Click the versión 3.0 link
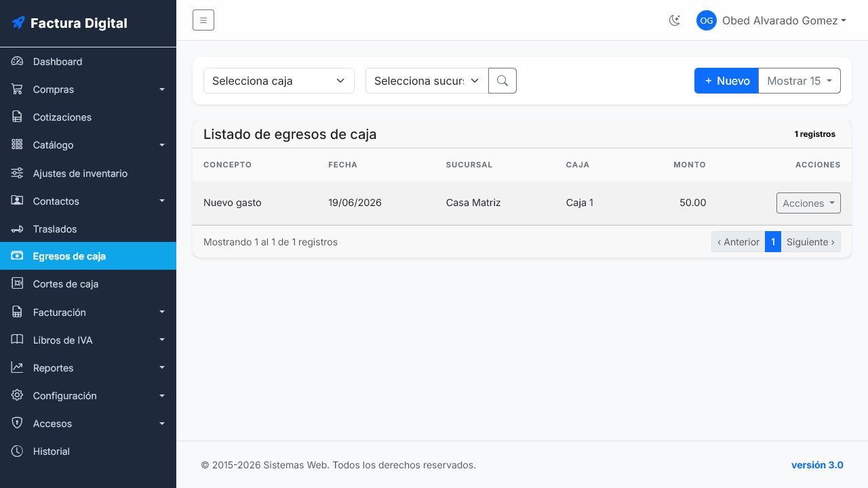868x488 pixels. tap(817, 465)
